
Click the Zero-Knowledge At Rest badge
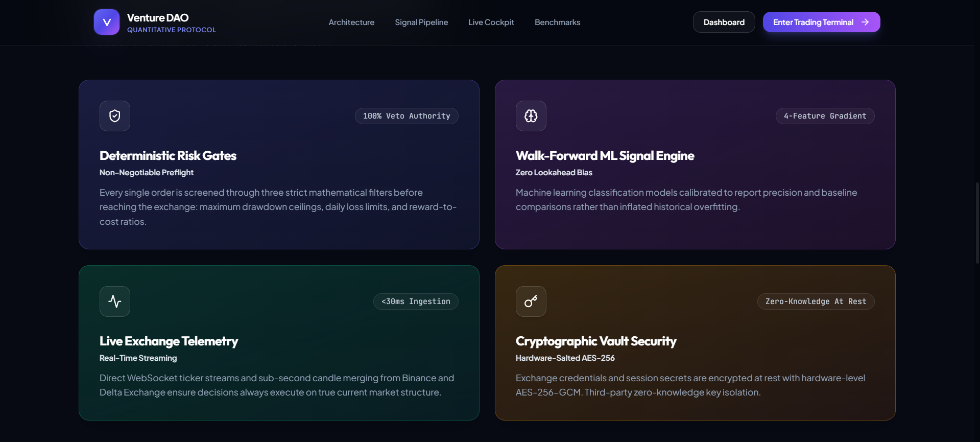(816, 301)
